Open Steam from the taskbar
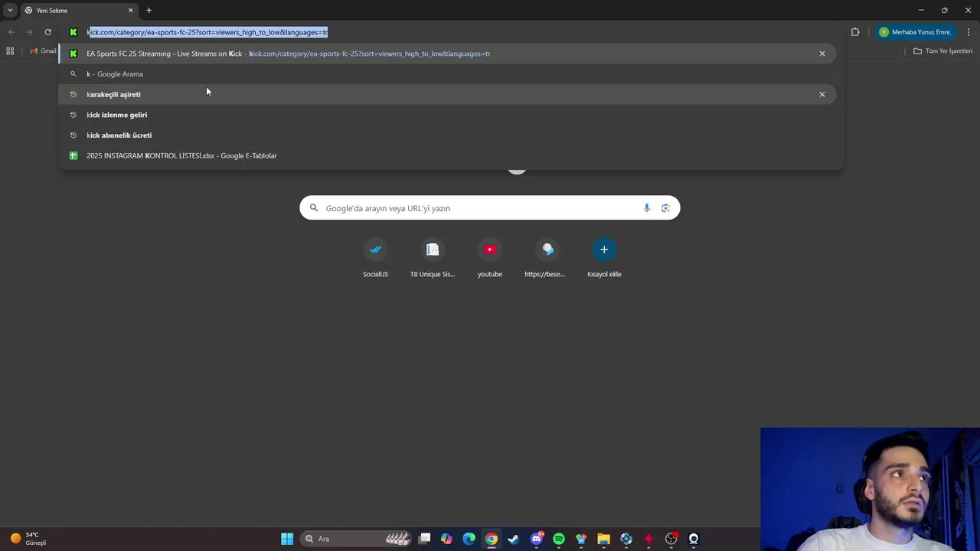Viewport: 980px width, 551px height. 514,539
